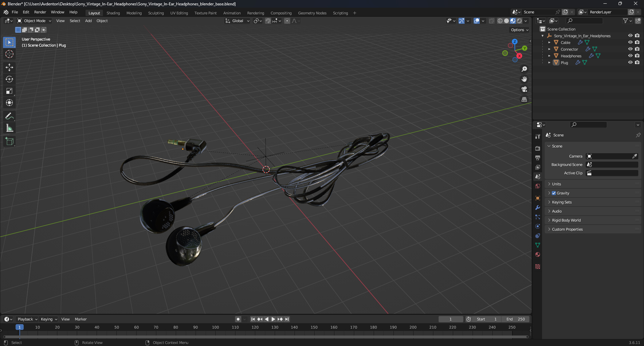Select the Measure tool
644x346 pixels.
click(9, 128)
